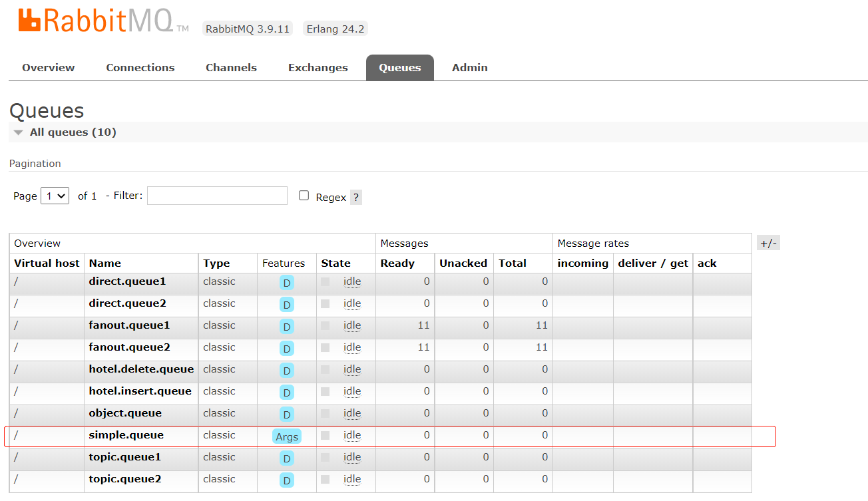Click state indicator square for topic.queue2
Screen dimensions: 868x501
tap(325, 479)
